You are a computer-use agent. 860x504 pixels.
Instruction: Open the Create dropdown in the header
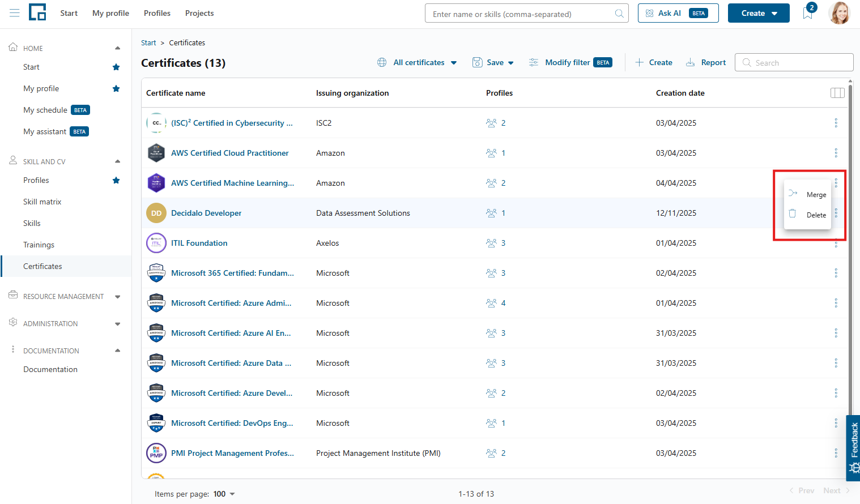pos(759,13)
